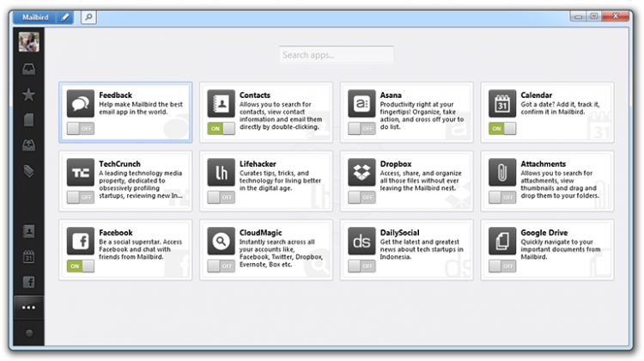Select the Google Drive card title
Viewport: 644px width, 361px height.
544,232
